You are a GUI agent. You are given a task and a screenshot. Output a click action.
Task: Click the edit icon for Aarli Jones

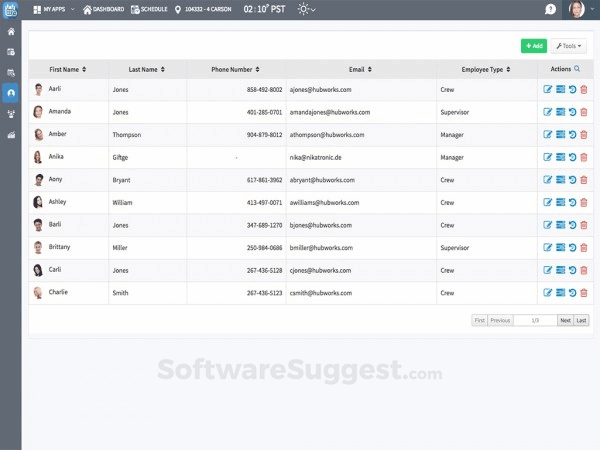(x=548, y=89)
